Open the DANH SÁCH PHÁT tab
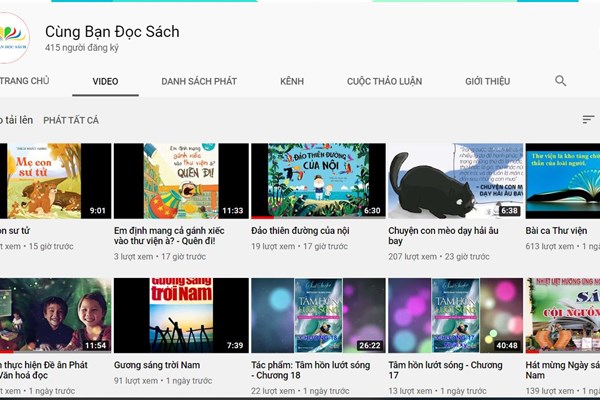Screen dimensions: 600x400 (199, 82)
